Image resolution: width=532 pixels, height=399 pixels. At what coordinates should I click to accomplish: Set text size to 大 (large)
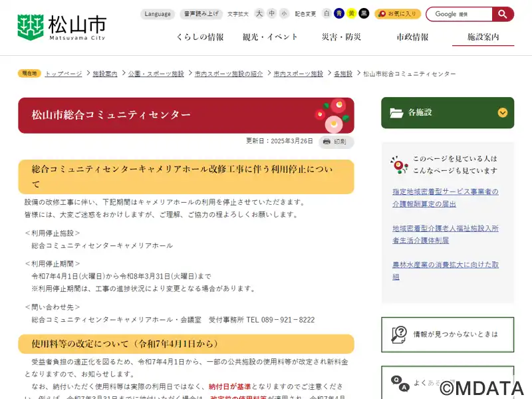(x=259, y=13)
